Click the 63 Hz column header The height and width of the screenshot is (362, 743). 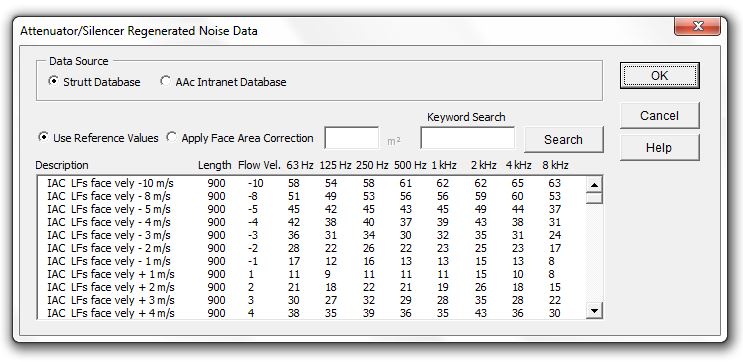[300, 165]
